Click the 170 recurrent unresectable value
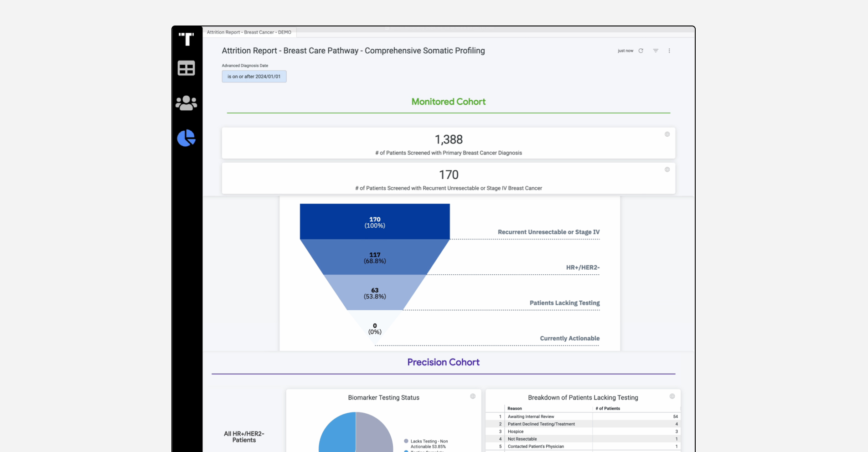 pyautogui.click(x=449, y=175)
